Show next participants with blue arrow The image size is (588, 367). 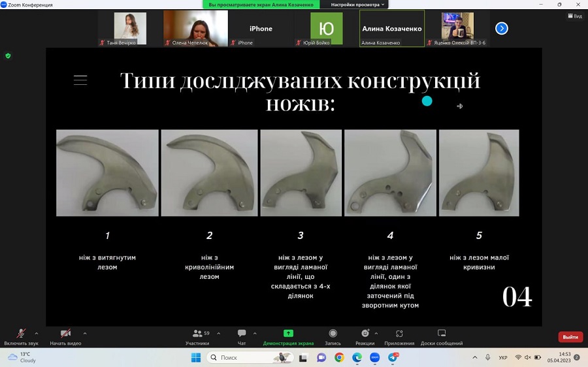[x=501, y=28]
